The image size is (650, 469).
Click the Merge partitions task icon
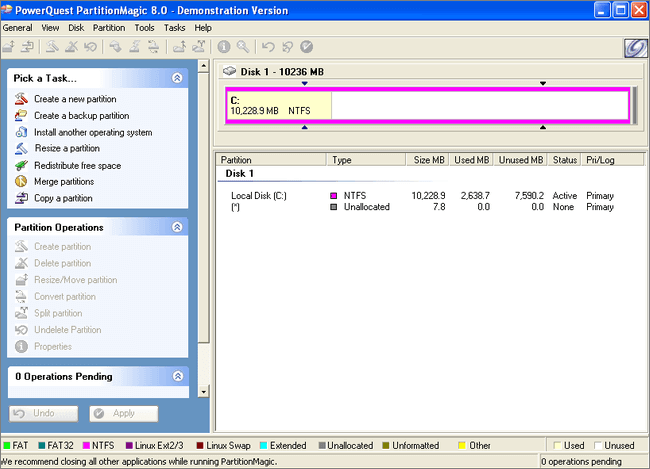22,181
